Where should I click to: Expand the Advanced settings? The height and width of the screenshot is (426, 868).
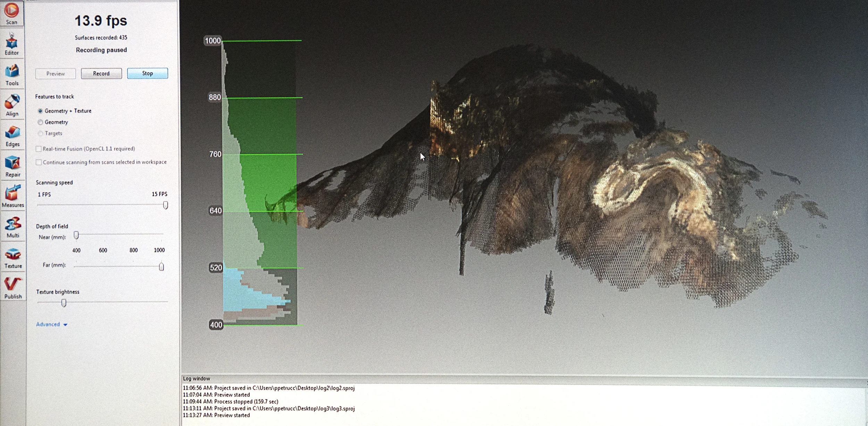click(51, 324)
